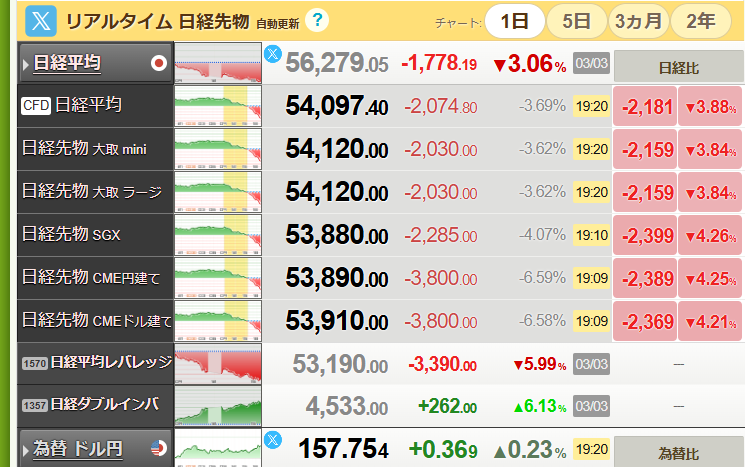Click the 56,279.05 index value
The width and height of the screenshot is (745, 467).
[337, 63]
